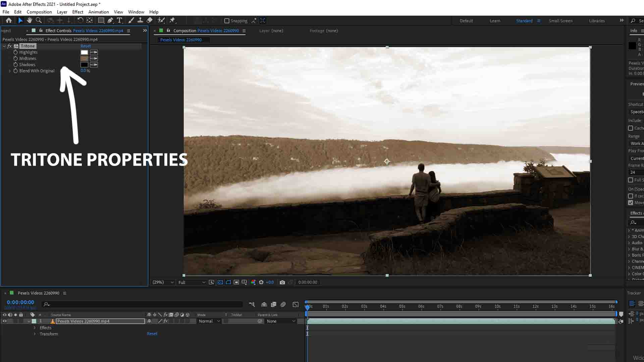The width and height of the screenshot is (644, 362).
Task: Select the Type tool
Action: point(119,20)
